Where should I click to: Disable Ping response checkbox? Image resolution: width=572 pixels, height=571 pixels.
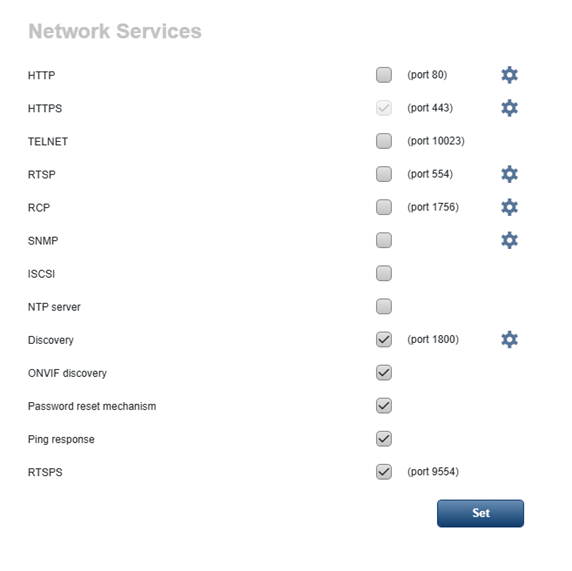[384, 439]
